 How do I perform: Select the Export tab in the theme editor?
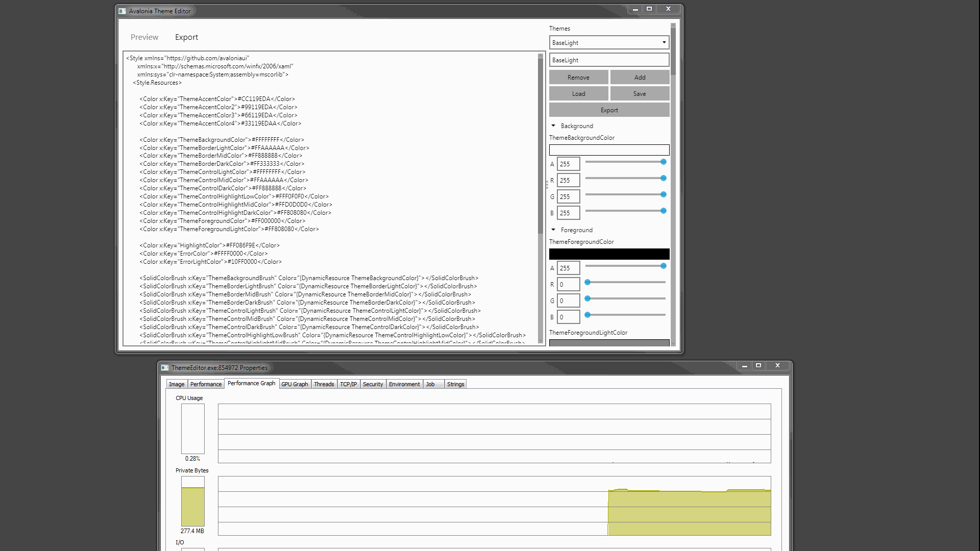(186, 37)
